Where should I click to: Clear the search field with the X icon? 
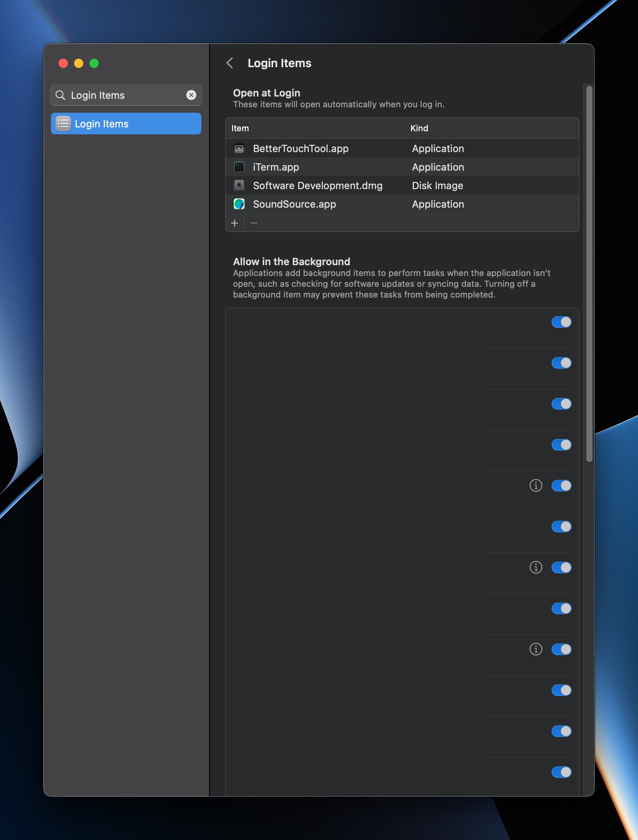coord(191,95)
